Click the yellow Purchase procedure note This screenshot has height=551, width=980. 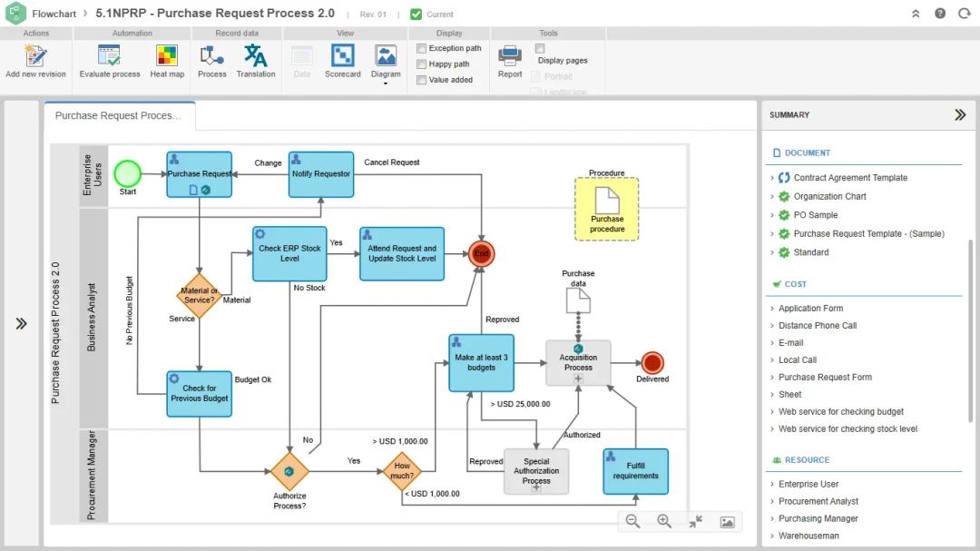click(607, 209)
